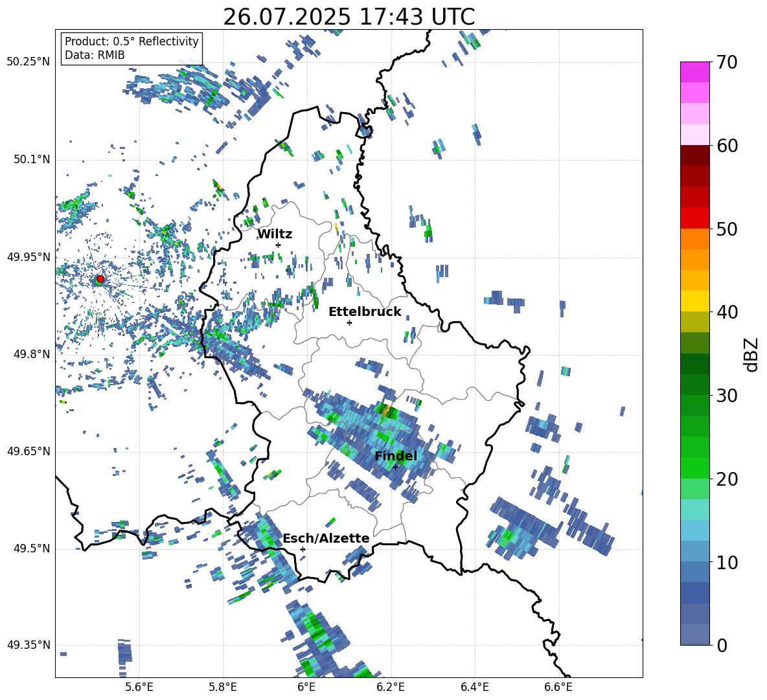Click the olive colorbar segment below 40
The height and width of the screenshot is (700, 767).
pos(695,322)
